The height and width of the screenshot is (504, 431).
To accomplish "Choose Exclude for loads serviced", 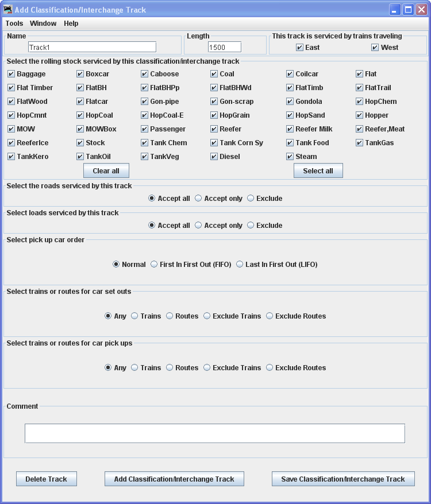I will point(251,226).
